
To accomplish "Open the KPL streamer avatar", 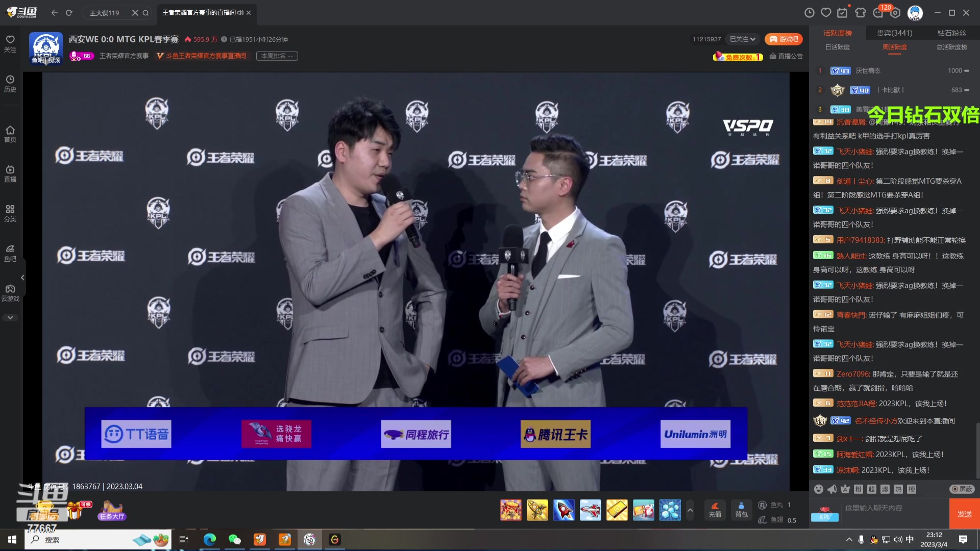I will click(x=46, y=48).
